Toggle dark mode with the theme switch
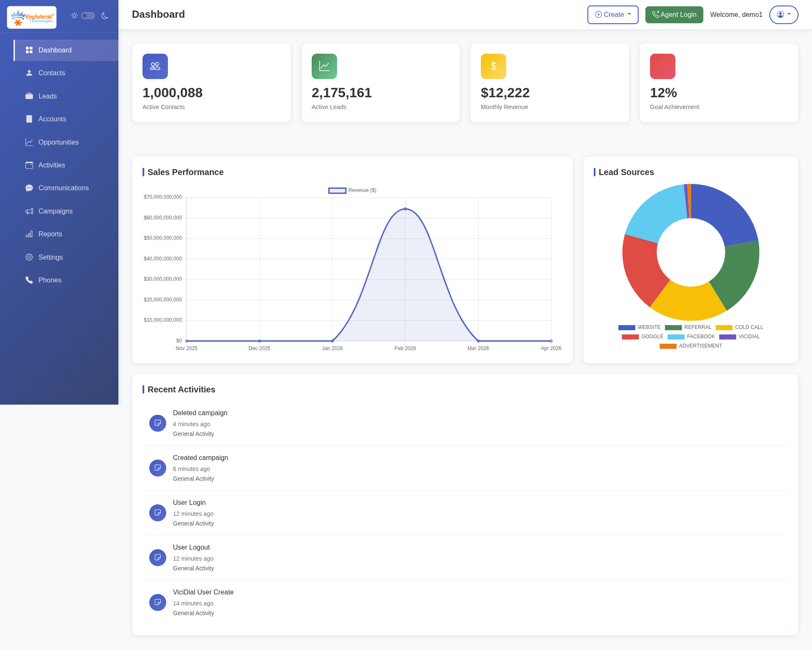The width and height of the screenshot is (812, 649). [88, 15]
